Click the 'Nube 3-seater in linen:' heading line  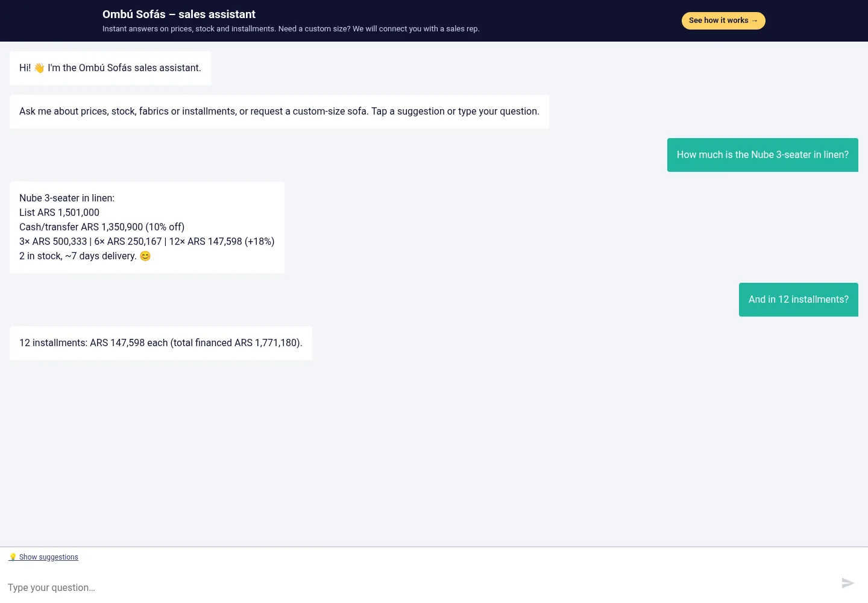tap(67, 198)
